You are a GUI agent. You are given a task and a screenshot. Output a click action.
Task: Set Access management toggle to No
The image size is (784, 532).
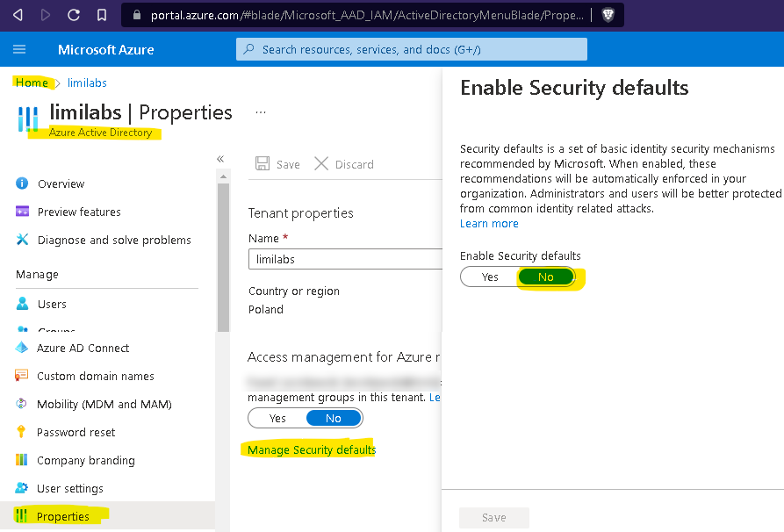(x=334, y=418)
